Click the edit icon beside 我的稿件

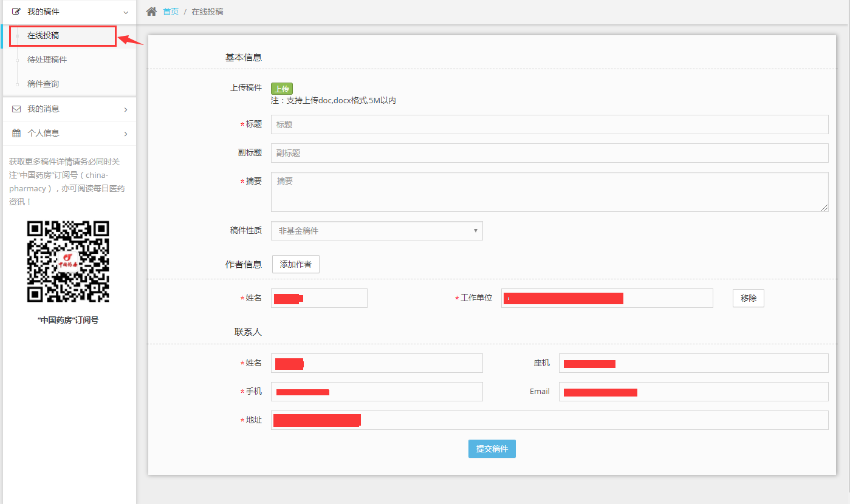pyautogui.click(x=16, y=12)
